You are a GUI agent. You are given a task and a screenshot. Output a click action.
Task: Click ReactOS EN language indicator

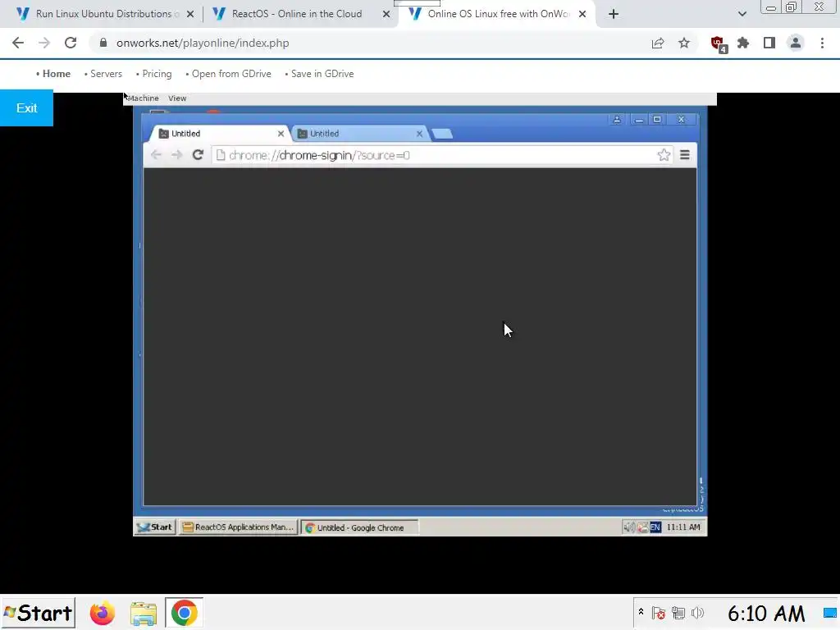(x=655, y=527)
